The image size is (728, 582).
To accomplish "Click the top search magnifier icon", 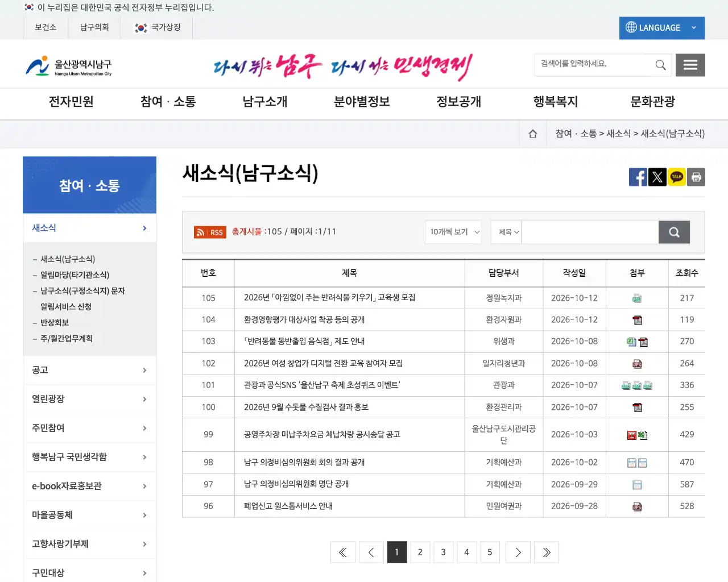I will [x=660, y=65].
